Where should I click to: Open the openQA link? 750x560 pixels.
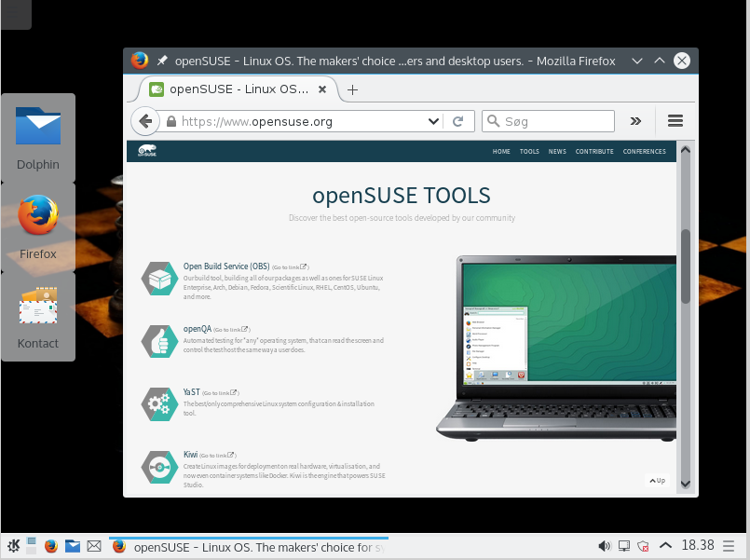(198, 329)
